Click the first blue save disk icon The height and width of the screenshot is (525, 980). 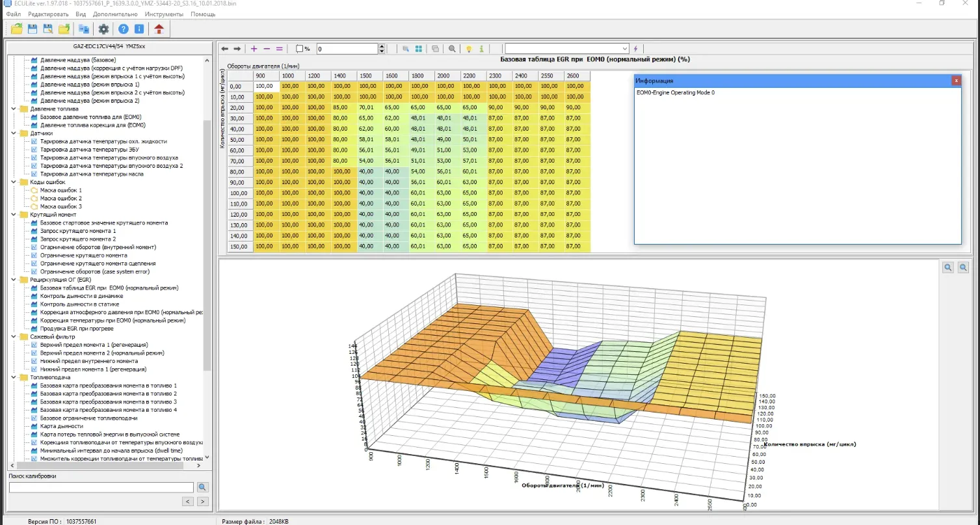click(33, 29)
